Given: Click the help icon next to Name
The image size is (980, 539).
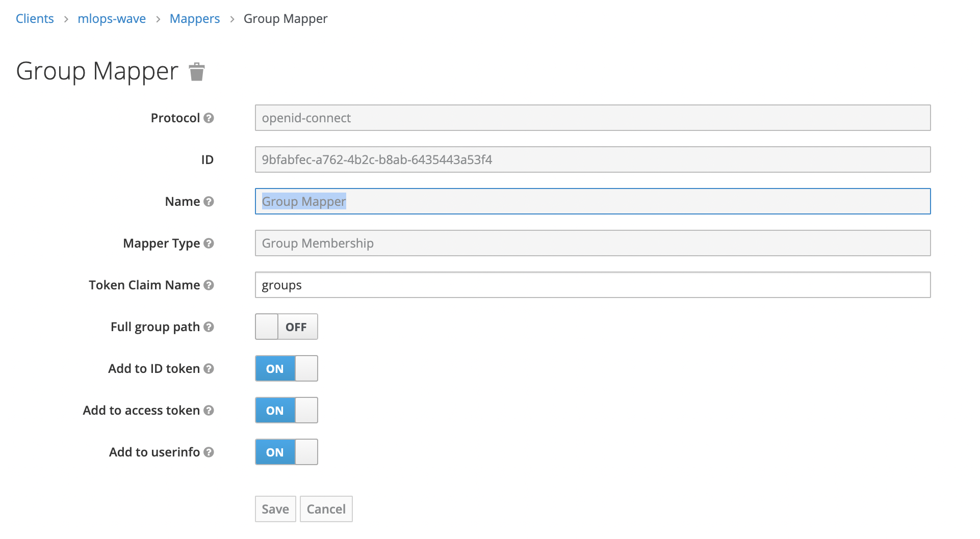Looking at the screenshot, I should [x=209, y=201].
